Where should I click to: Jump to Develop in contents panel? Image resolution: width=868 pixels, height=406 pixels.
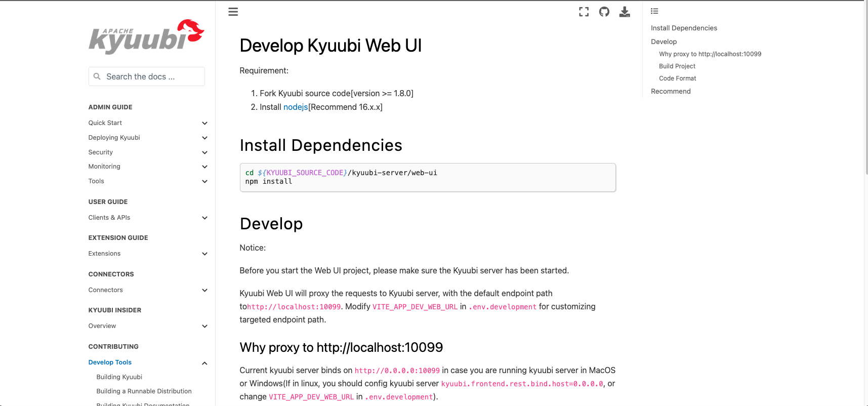664,42
